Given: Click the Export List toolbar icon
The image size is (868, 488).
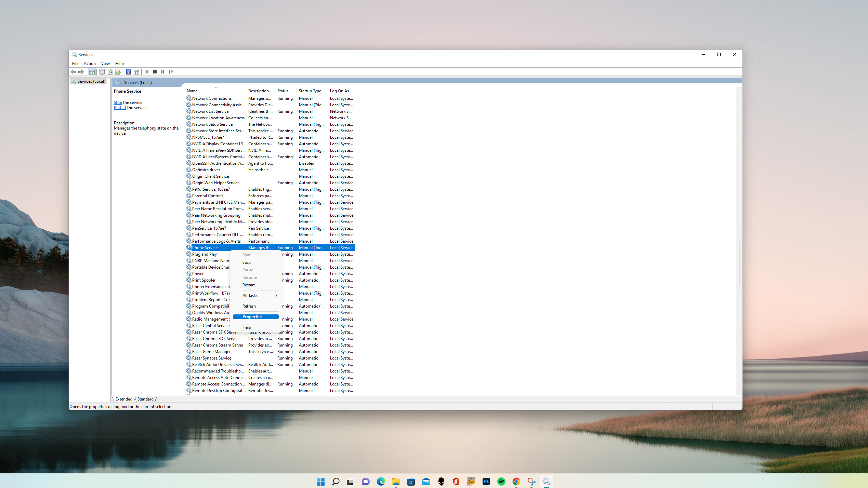Looking at the screenshot, I should (x=118, y=72).
